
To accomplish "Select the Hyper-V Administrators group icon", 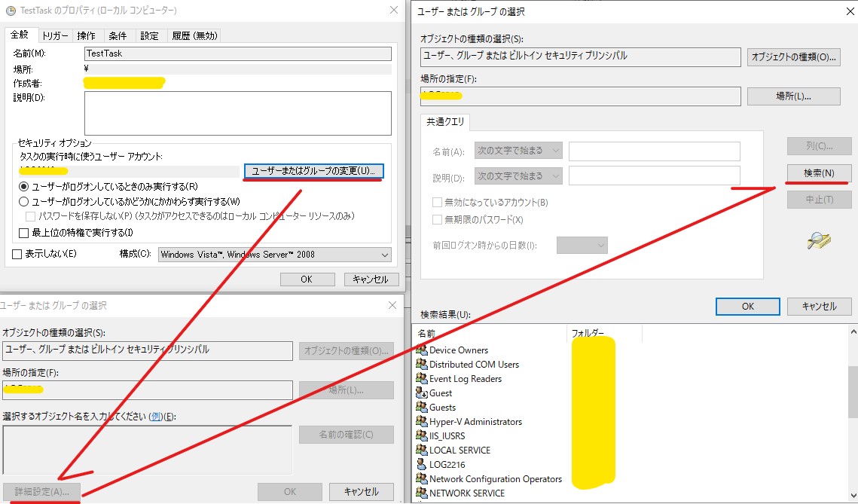I will [421, 421].
